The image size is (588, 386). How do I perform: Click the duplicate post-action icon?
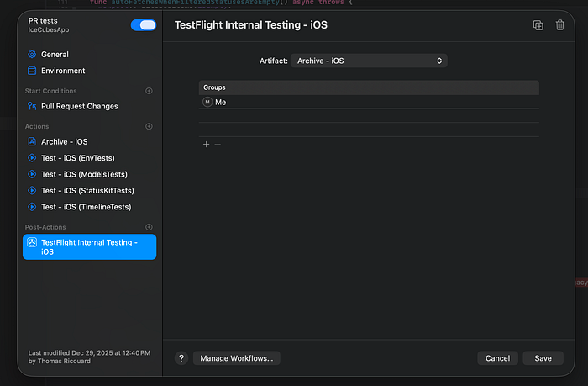pyautogui.click(x=538, y=25)
